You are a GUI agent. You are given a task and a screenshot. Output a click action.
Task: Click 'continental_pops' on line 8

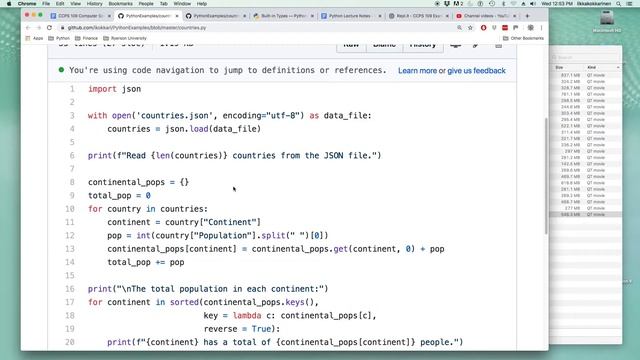point(126,182)
